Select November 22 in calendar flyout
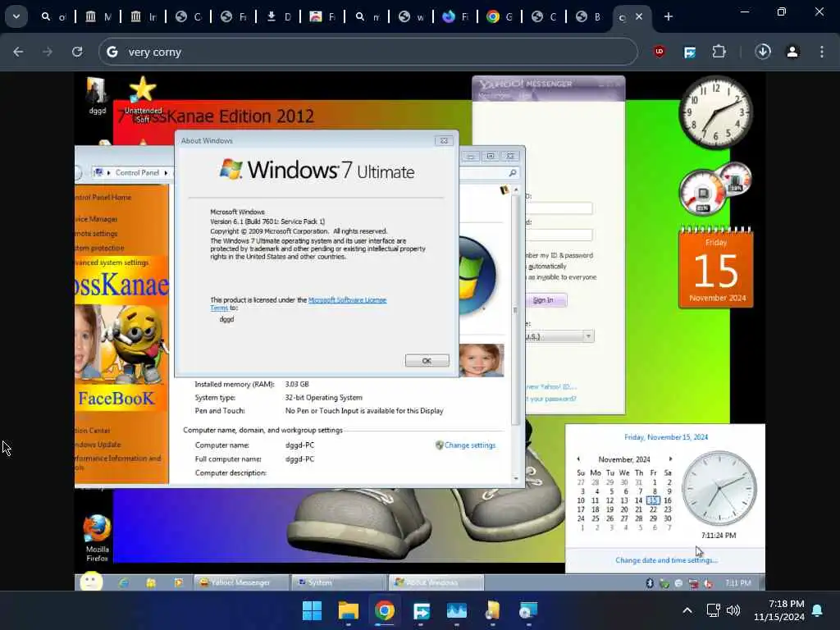This screenshot has width=840, height=630. click(x=653, y=509)
